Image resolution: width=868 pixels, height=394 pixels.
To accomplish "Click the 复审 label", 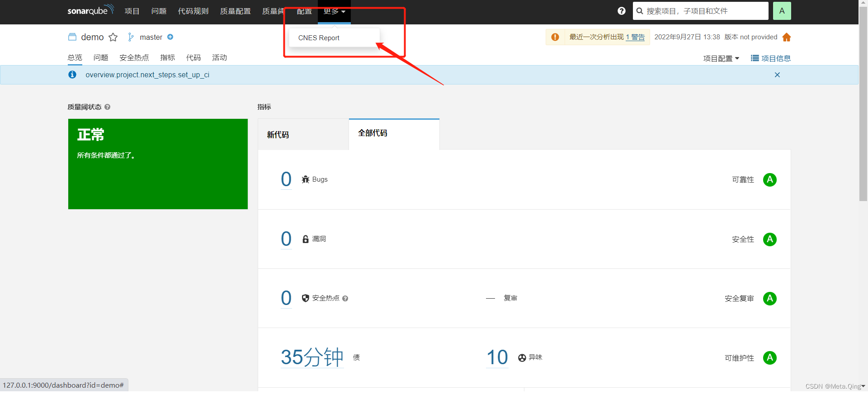I will pos(510,298).
